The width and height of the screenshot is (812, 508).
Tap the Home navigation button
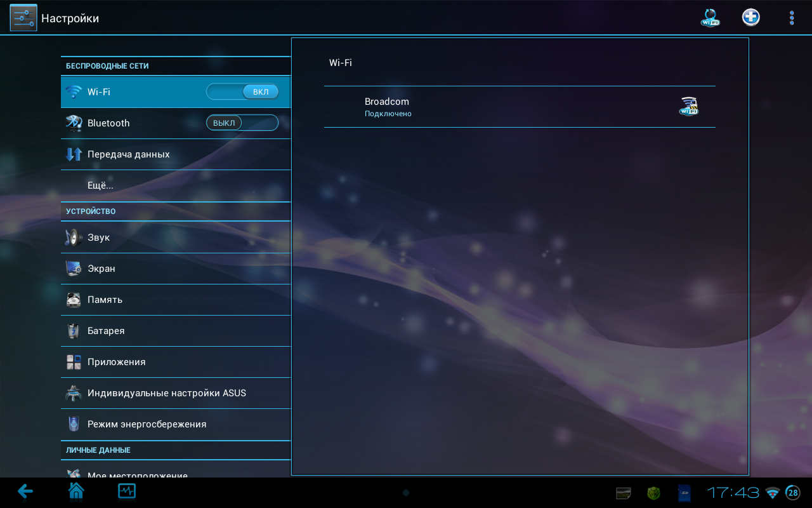tap(76, 491)
